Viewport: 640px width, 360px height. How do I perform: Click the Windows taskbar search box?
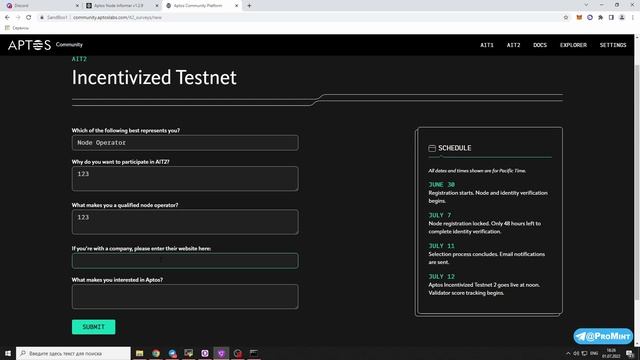click(73, 353)
